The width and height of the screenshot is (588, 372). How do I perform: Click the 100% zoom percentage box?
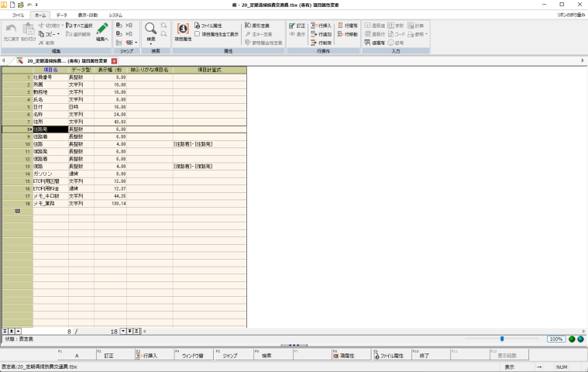pyautogui.click(x=555, y=339)
